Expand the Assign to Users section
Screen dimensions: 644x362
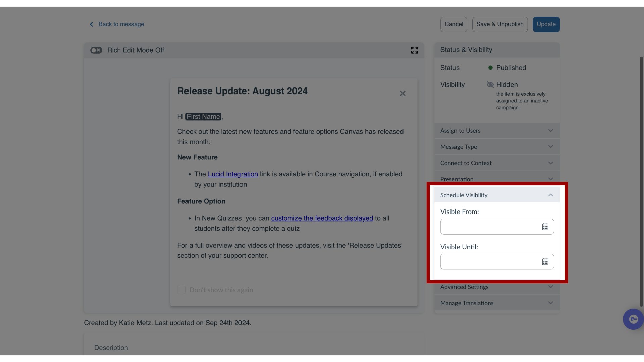[496, 130]
